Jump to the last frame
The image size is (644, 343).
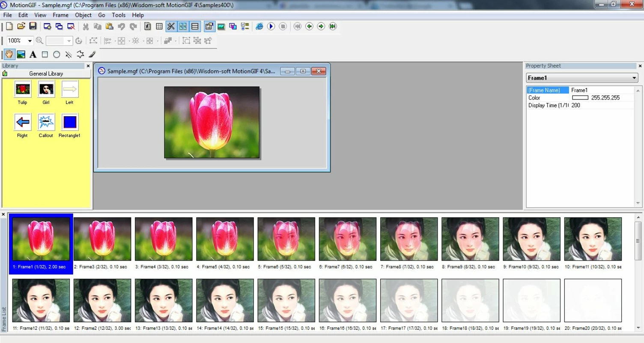tap(333, 26)
